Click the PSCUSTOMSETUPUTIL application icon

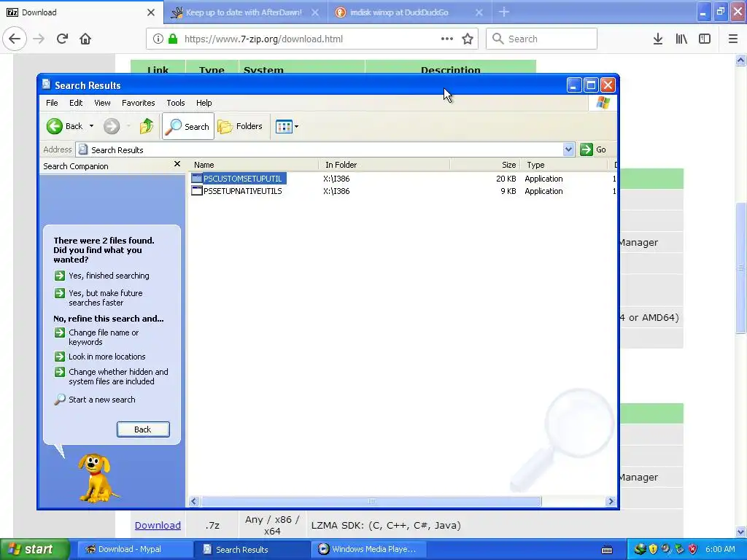point(197,179)
